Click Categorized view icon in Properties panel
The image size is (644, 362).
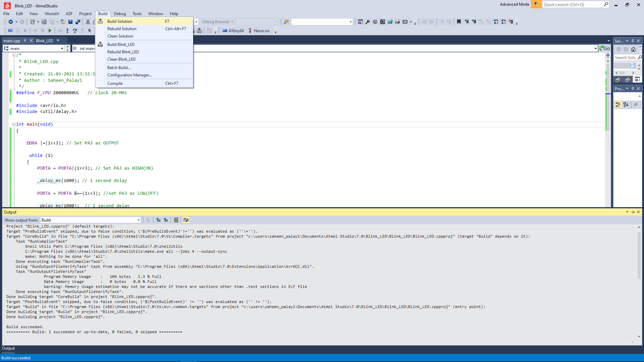click(618, 105)
